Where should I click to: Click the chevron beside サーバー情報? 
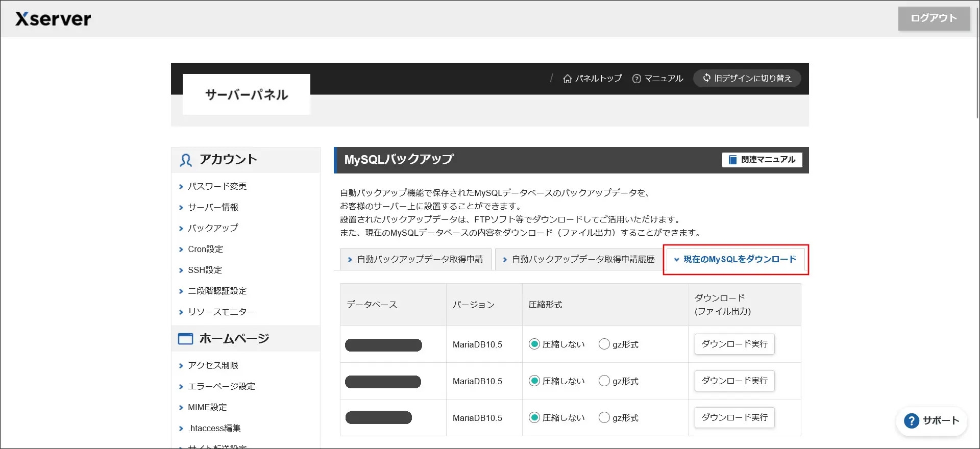(181, 208)
